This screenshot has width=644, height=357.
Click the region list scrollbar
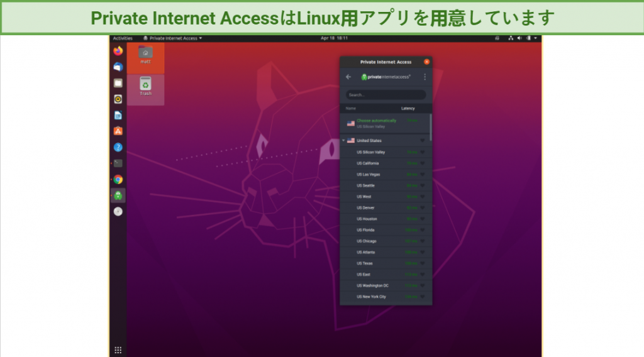click(x=430, y=127)
